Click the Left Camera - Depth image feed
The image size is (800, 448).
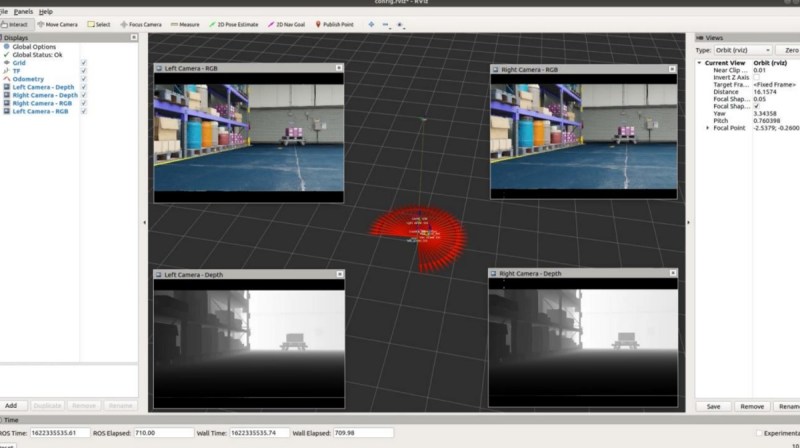(249, 343)
